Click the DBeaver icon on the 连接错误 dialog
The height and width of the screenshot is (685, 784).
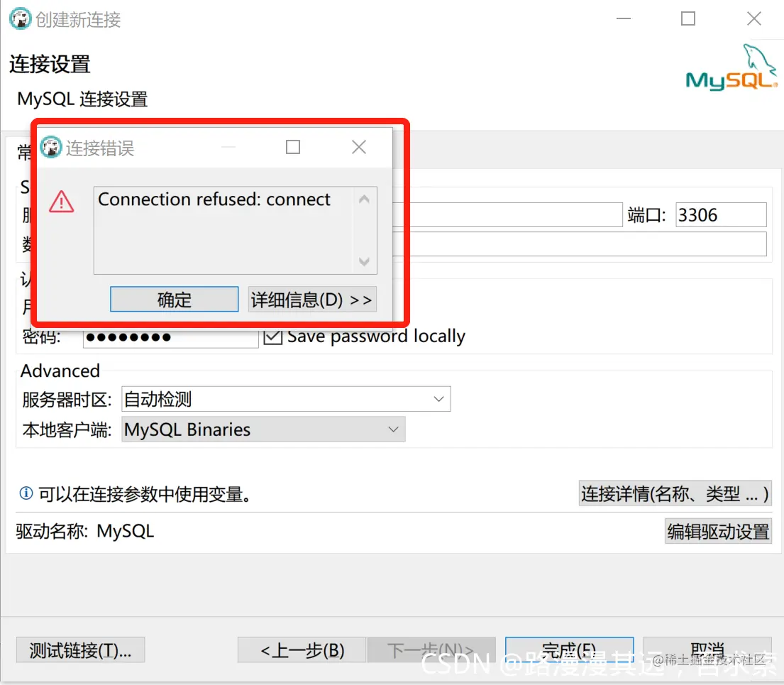(50, 147)
